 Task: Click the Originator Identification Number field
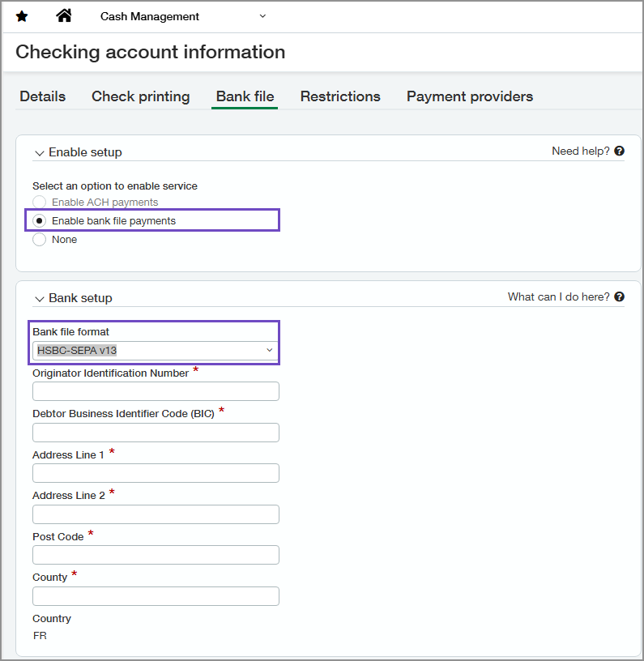[156, 391]
